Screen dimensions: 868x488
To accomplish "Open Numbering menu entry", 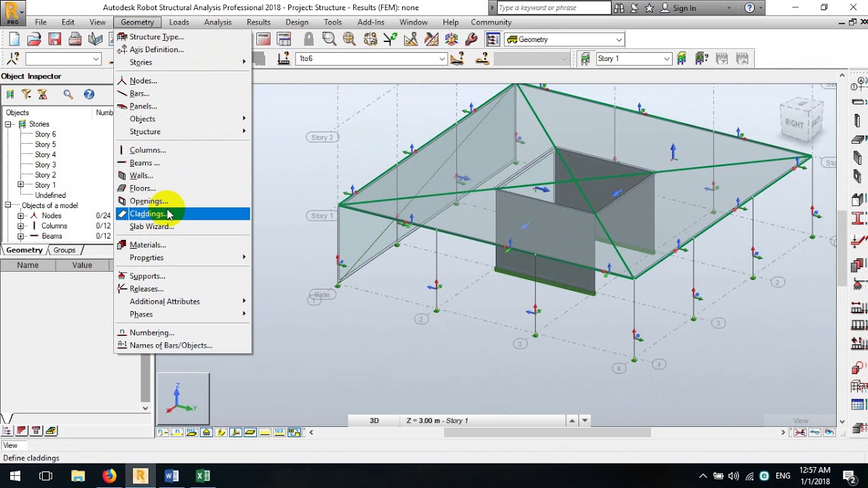I will pyautogui.click(x=183, y=333).
